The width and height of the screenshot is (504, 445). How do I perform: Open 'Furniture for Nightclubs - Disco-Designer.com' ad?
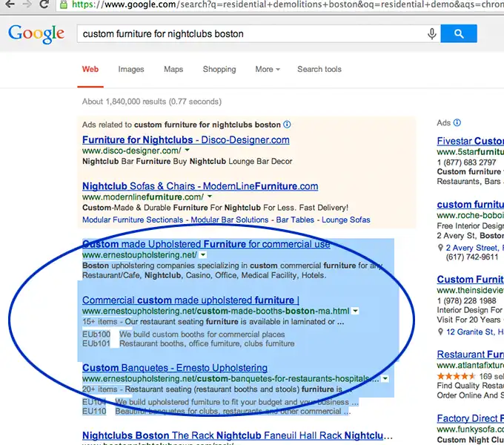[186, 140]
